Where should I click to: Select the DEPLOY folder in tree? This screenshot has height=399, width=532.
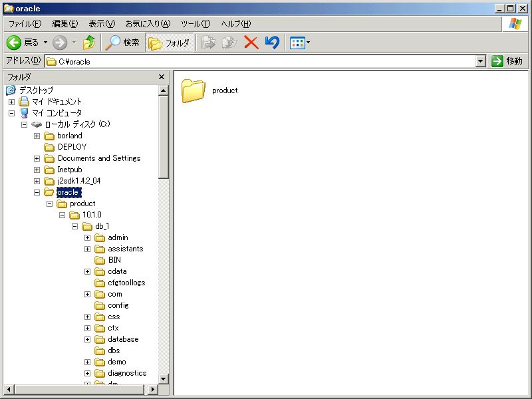tap(72, 147)
